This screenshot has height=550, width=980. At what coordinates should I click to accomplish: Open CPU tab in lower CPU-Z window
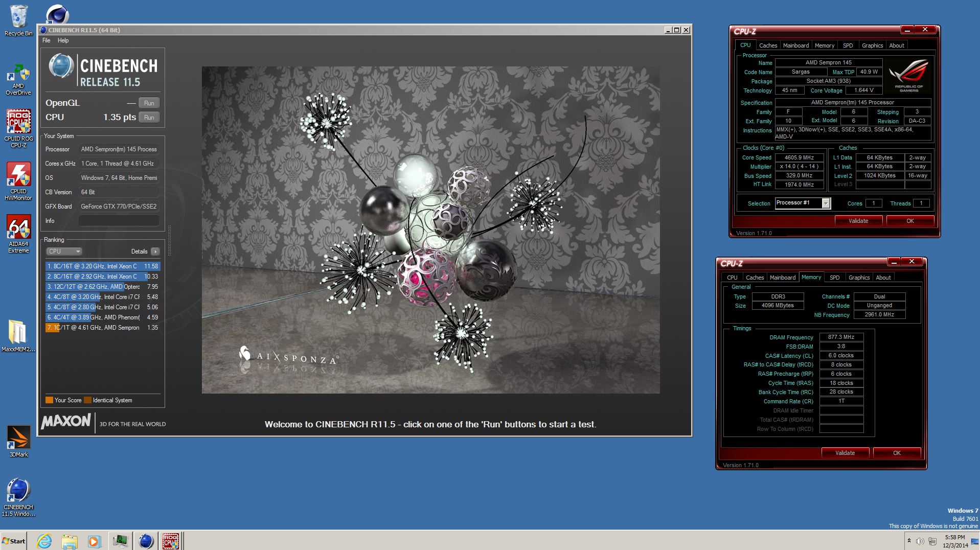732,278
